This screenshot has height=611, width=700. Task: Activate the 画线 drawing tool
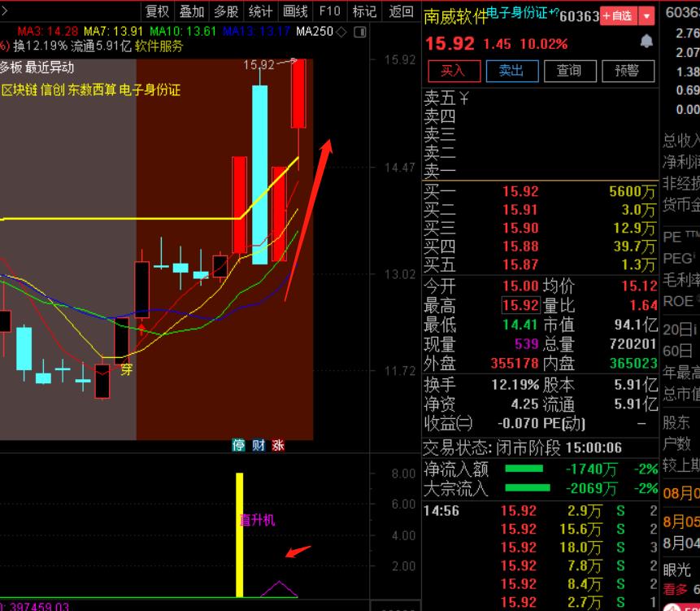point(295,11)
